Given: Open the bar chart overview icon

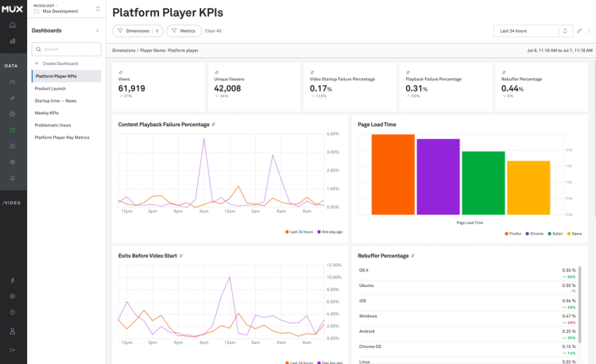Looking at the screenshot, I should 13,41.
